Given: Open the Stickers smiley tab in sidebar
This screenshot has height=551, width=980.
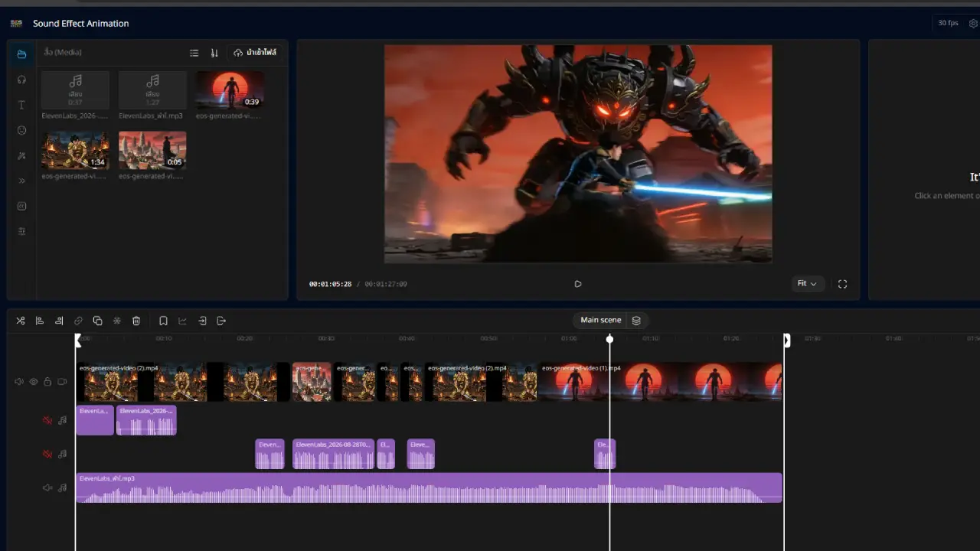Looking at the screenshot, I should pyautogui.click(x=21, y=130).
